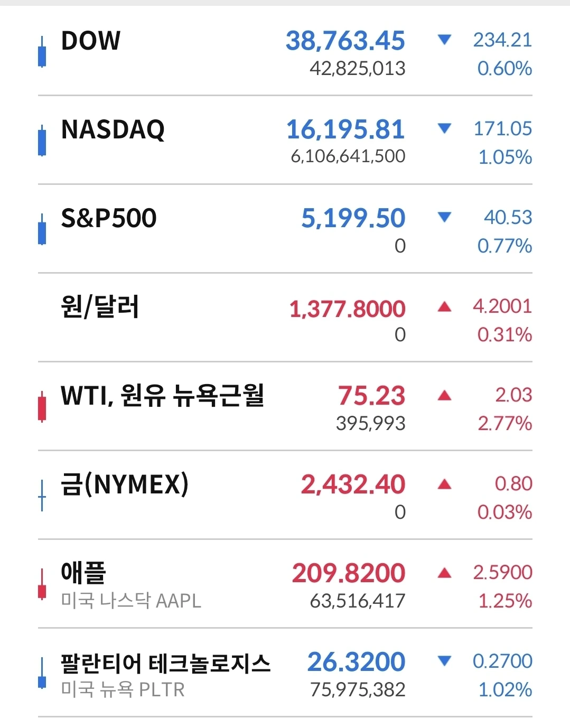Click the WTI crude oil candlestick icon
Viewport: 570px width, 728px height.
42,407
